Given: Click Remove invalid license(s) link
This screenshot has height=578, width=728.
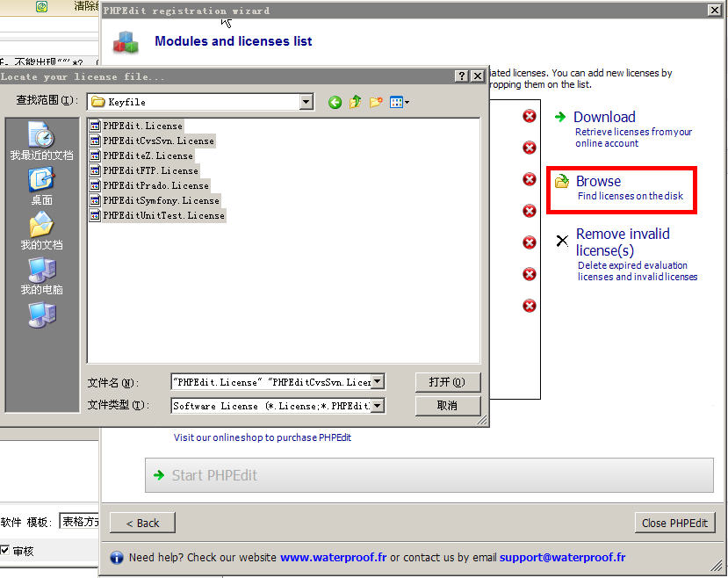Looking at the screenshot, I should [x=623, y=242].
